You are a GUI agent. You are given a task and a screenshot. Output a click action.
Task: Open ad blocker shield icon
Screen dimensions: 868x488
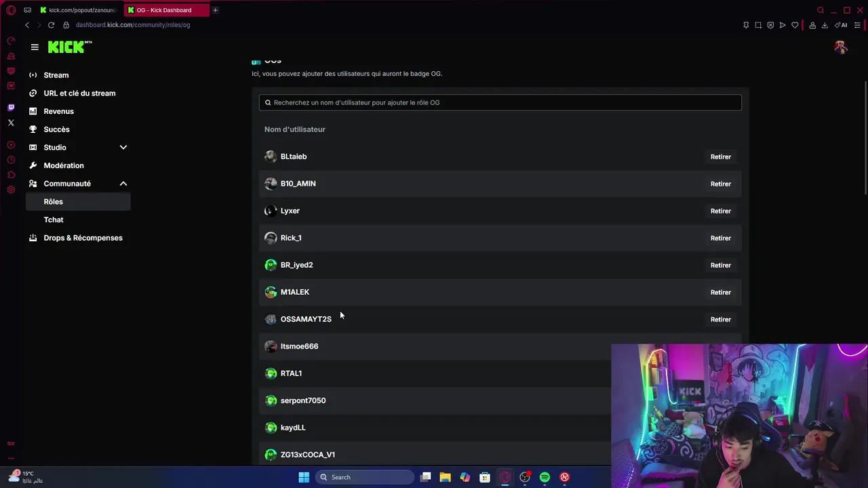coord(770,25)
